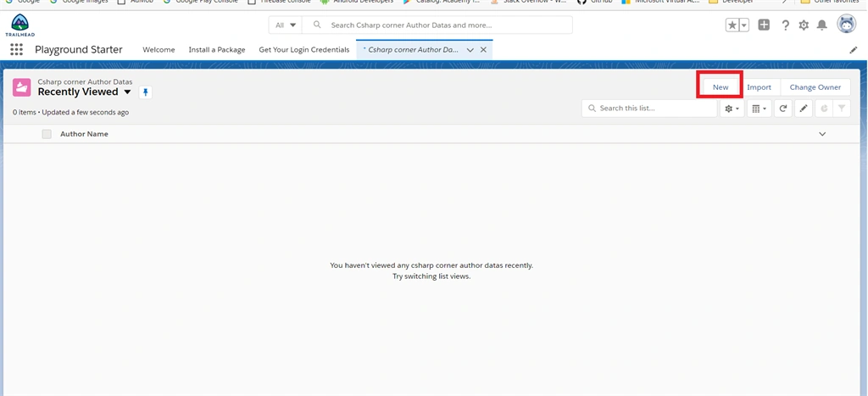Screen dimensions: 868x396
Task: Tick the select-all checkbox in header row
Action: pos(47,134)
